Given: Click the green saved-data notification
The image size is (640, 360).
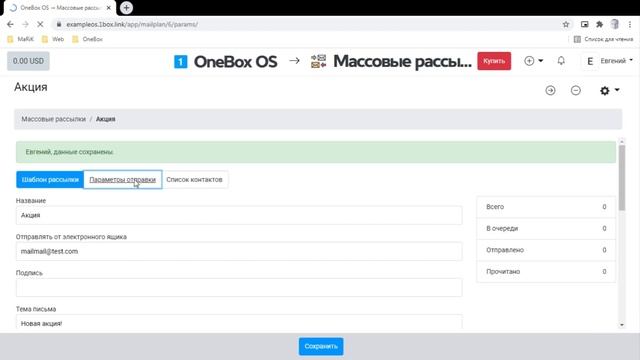Looking at the screenshot, I should [316, 152].
